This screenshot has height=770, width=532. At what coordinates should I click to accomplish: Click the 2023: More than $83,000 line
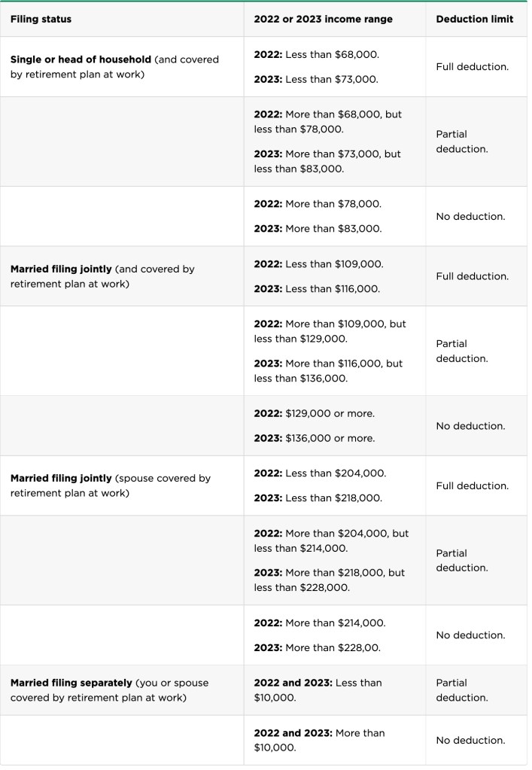[x=318, y=229]
